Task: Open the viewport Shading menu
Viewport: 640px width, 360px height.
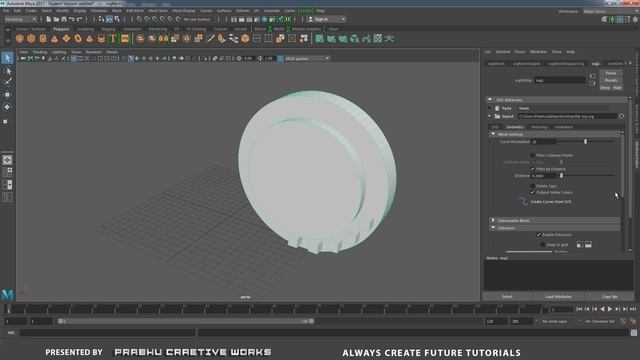Action: point(40,52)
